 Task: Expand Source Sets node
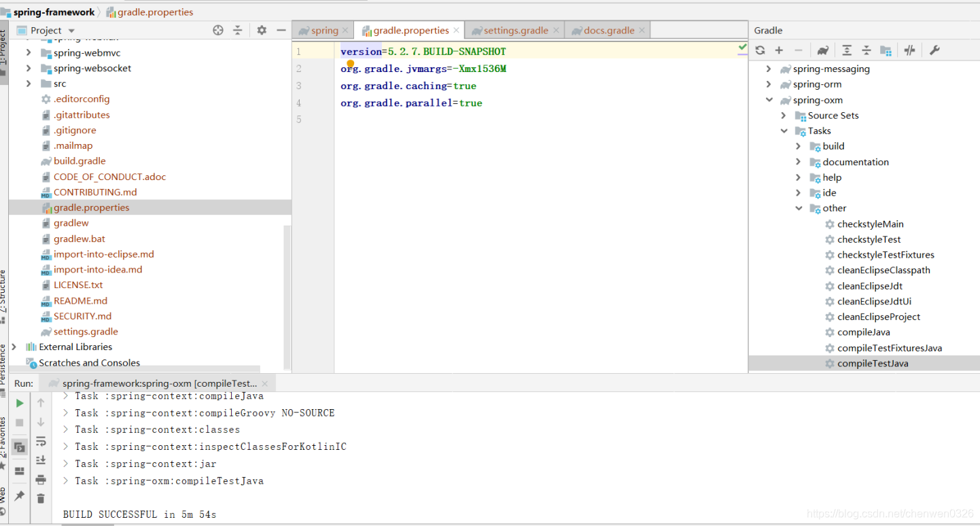pyautogui.click(x=784, y=116)
